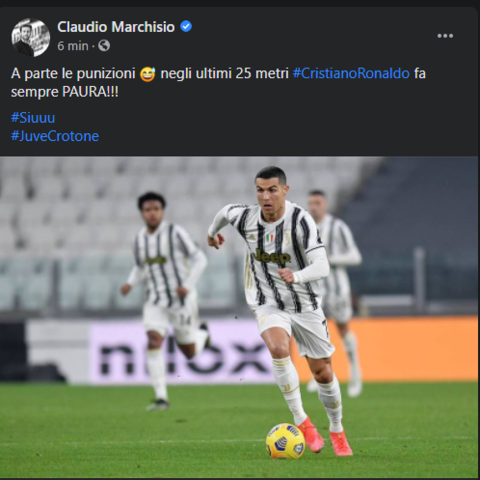Click the pink football boots in photo

coord(326,436)
